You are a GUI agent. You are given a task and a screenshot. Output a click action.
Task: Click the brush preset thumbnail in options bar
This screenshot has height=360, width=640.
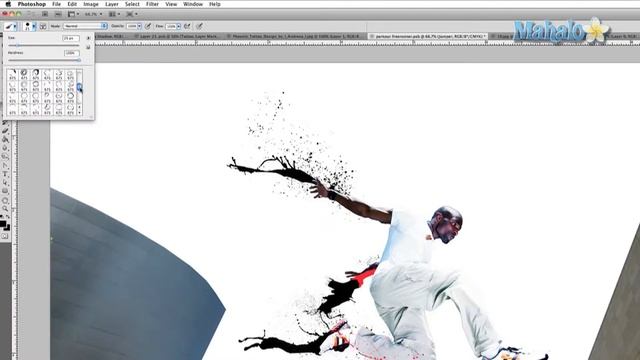(28, 26)
